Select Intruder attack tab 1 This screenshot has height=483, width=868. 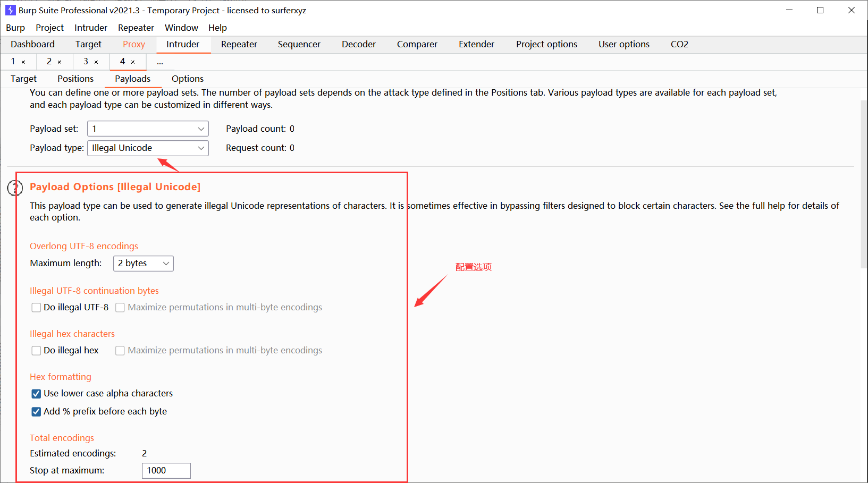click(13, 62)
